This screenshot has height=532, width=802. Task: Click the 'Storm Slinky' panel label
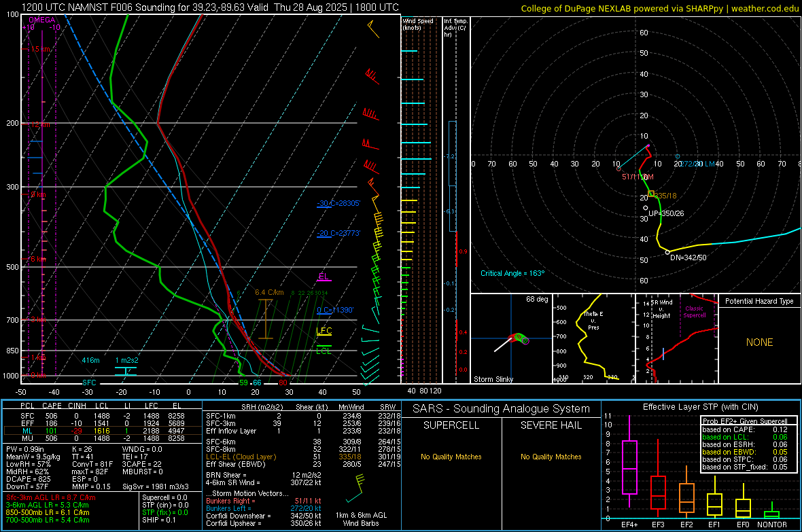tap(493, 379)
